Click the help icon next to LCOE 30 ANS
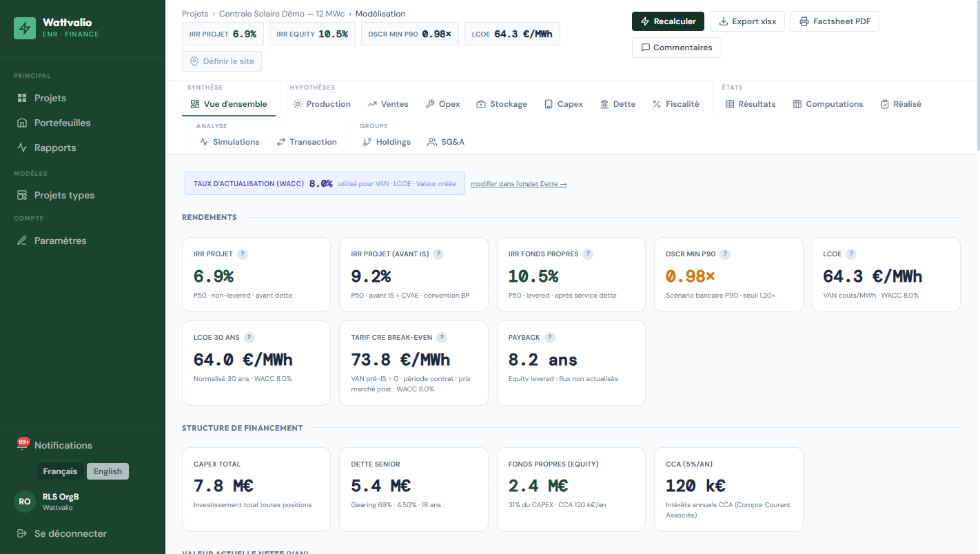The image size is (980, 554). [249, 337]
